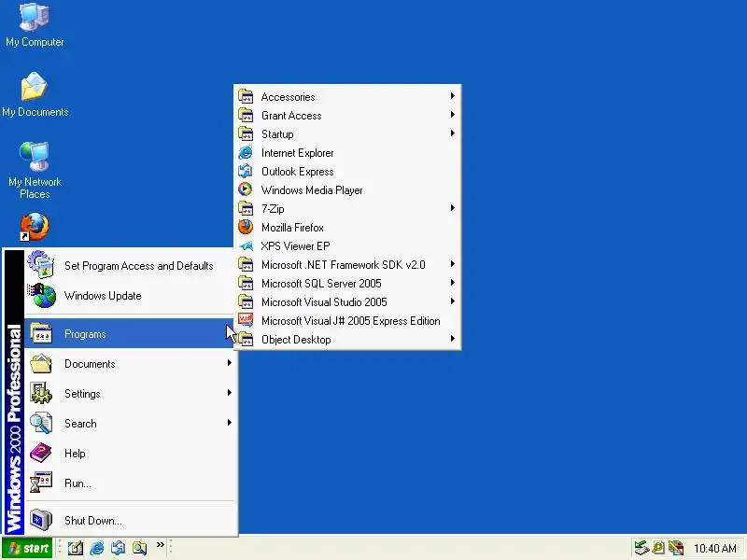The image size is (747, 560).
Task: Expand the Microsoft Visual Studio 2005 arrow
Action: pyautogui.click(x=453, y=301)
